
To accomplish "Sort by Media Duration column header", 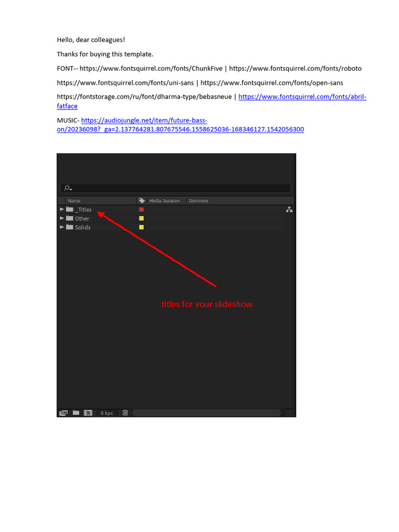I will [x=165, y=201].
